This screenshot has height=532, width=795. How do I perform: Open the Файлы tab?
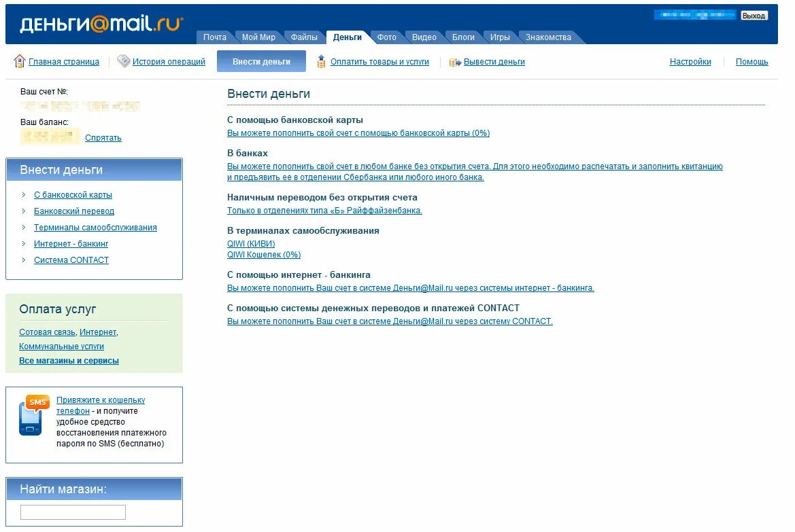point(304,37)
